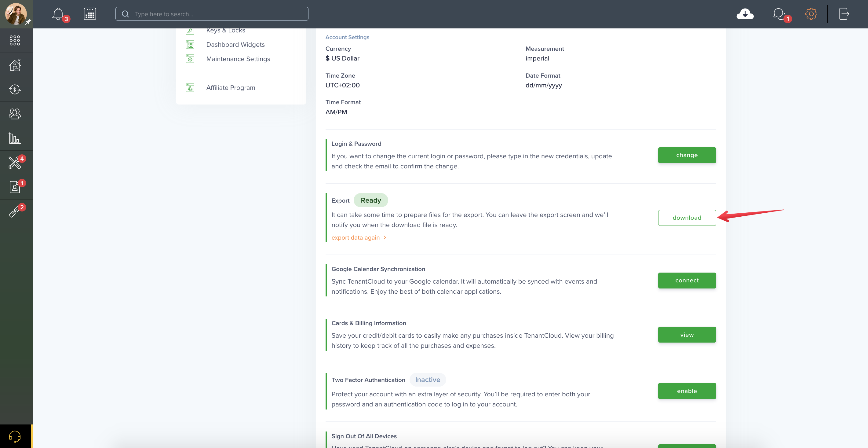Click the Maintenance Settings icon
Viewport: 868px width, 448px height.
click(190, 59)
